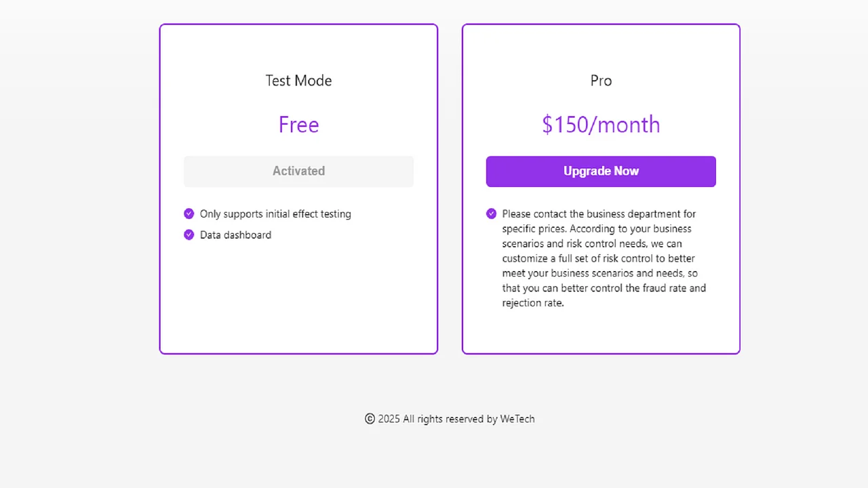Click the WeTech name in the footer
This screenshot has height=488, width=868.
point(517,419)
